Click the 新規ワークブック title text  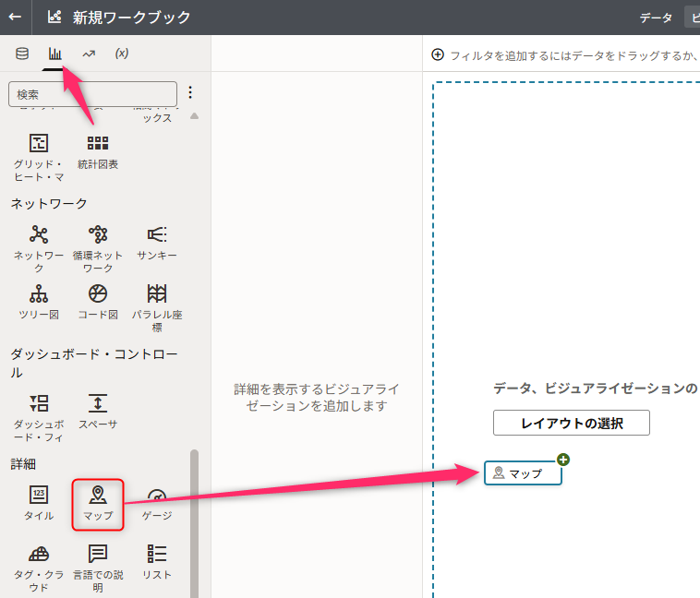pyautogui.click(x=132, y=18)
